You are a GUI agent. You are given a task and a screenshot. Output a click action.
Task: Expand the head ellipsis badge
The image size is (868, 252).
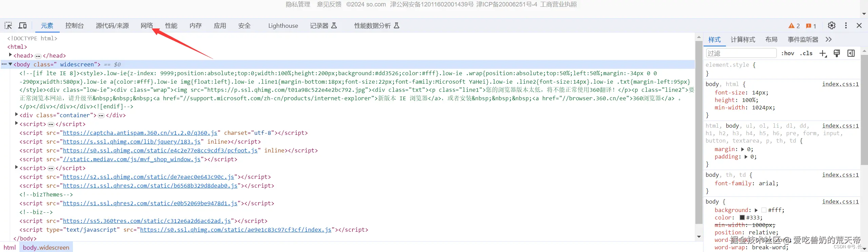pos(38,56)
